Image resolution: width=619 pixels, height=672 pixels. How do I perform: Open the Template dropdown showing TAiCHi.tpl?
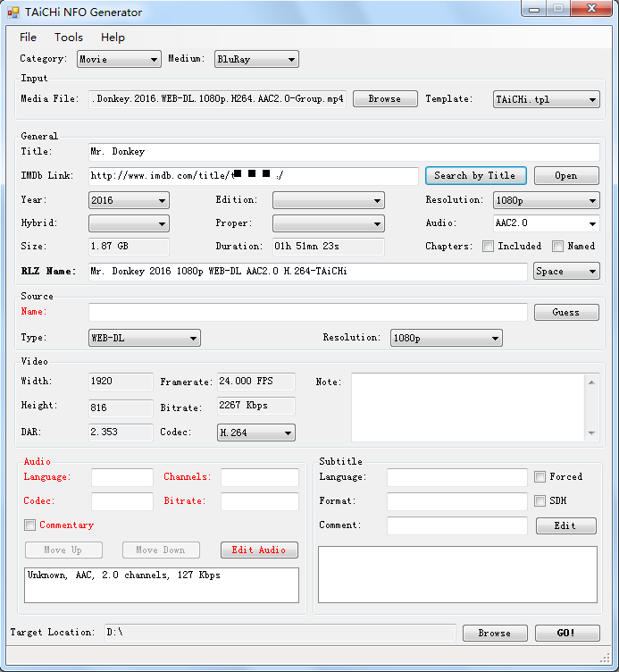(x=546, y=99)
